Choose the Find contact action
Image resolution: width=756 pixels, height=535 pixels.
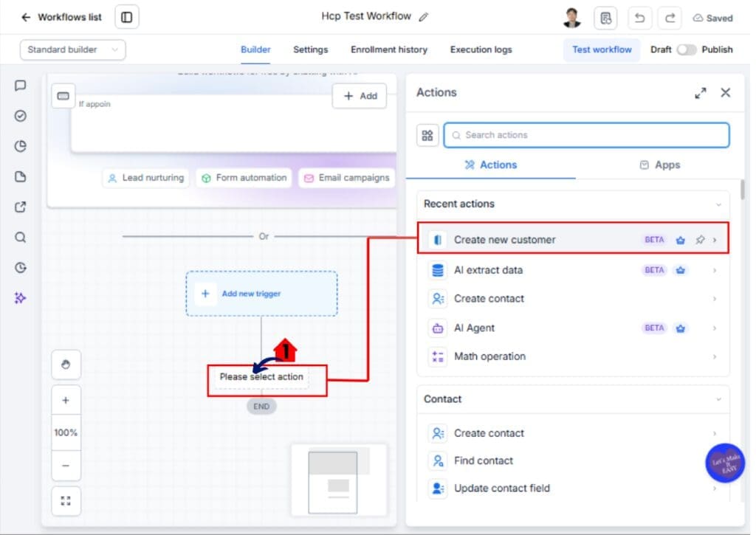coord(573,460)
